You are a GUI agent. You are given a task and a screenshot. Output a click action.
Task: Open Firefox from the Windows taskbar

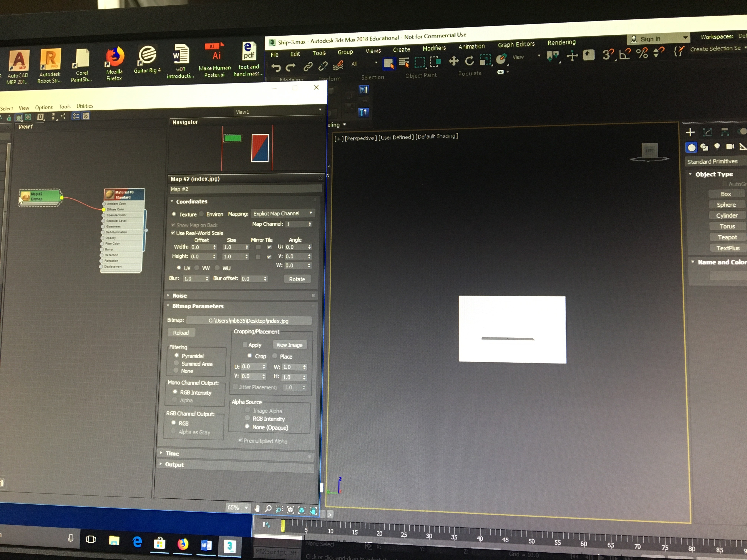point(183,544)
